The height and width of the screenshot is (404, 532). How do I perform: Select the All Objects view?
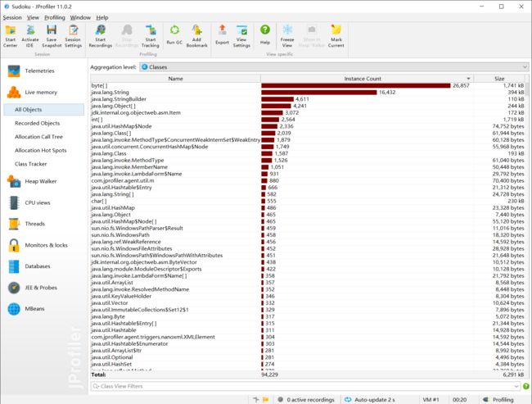43,110
